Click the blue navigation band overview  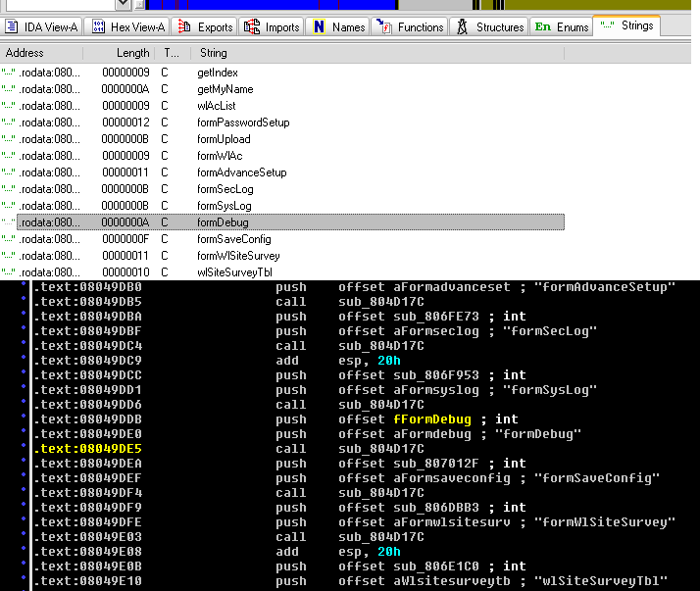coord(271,5)
